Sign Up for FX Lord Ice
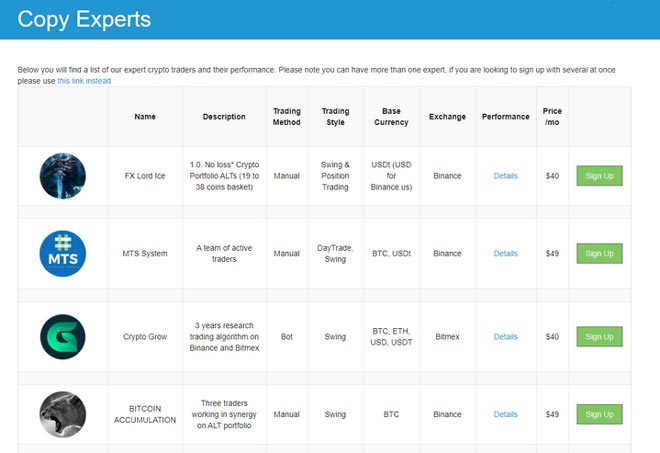660x453 pixels. (x=599, y=176)
